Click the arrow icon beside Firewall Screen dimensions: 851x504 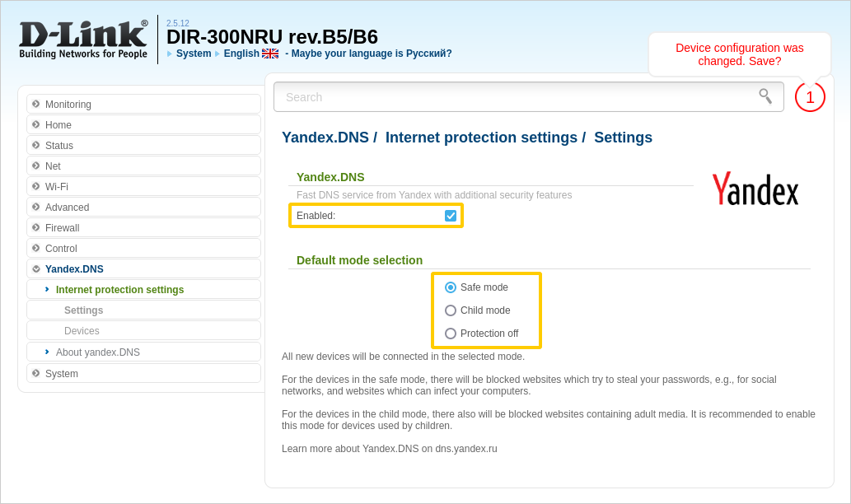coord(36,227)
